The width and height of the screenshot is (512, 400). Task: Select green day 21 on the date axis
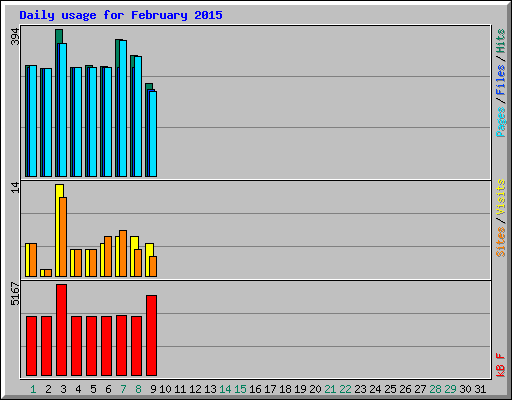click(x=330, y=389)
